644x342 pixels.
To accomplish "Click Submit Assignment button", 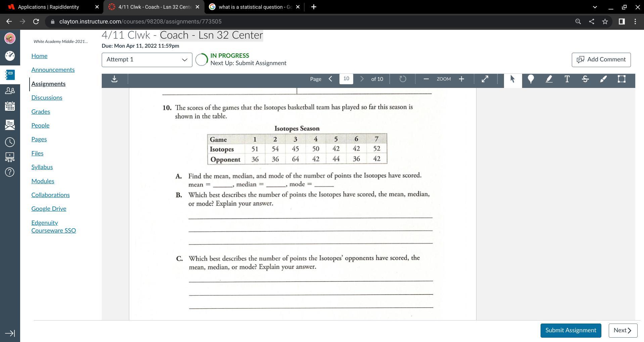I will [x=571, y=330].
